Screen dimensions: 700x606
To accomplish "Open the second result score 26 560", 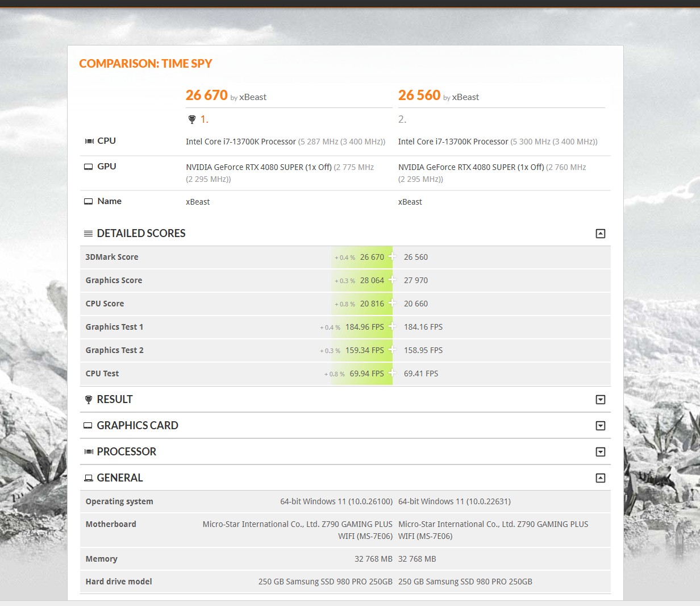I will tap(419, 95).
